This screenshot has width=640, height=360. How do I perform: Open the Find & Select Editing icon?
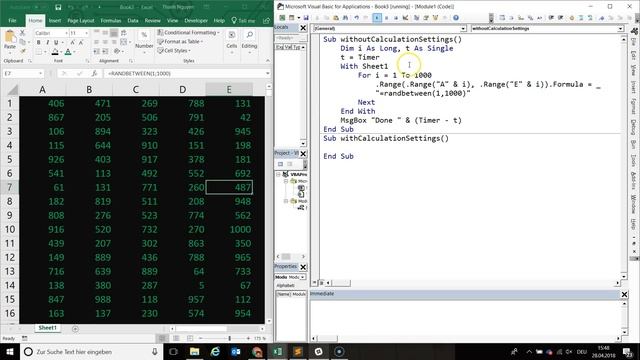point(249,36)
